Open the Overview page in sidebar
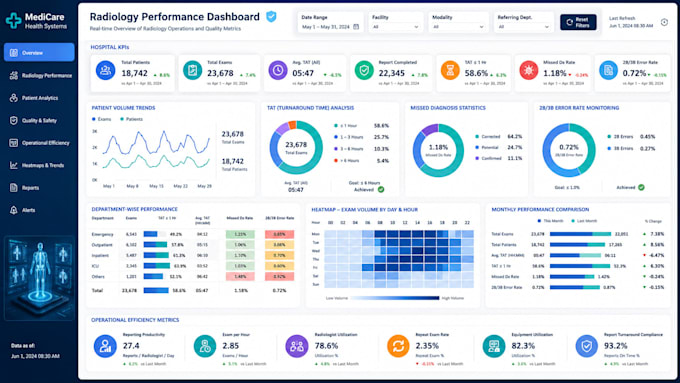The width and height of the screenshot is (680, 383). [39, 52]
